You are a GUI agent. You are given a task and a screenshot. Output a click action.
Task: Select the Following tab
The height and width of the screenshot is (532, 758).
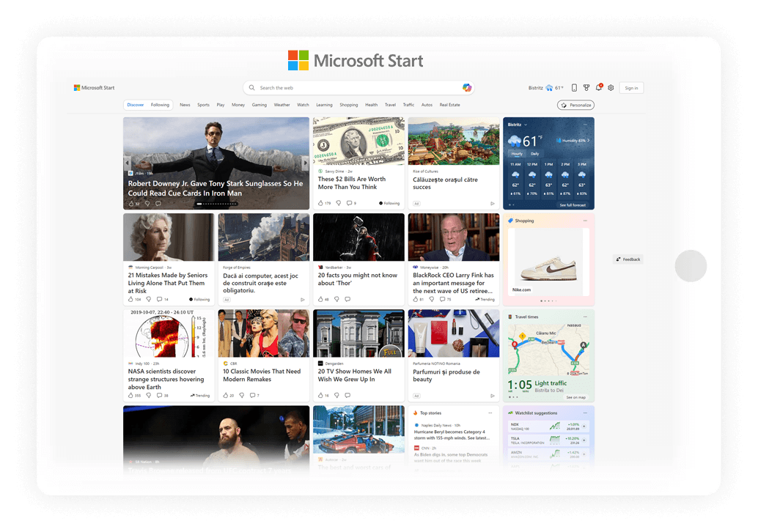coord(160,105)
